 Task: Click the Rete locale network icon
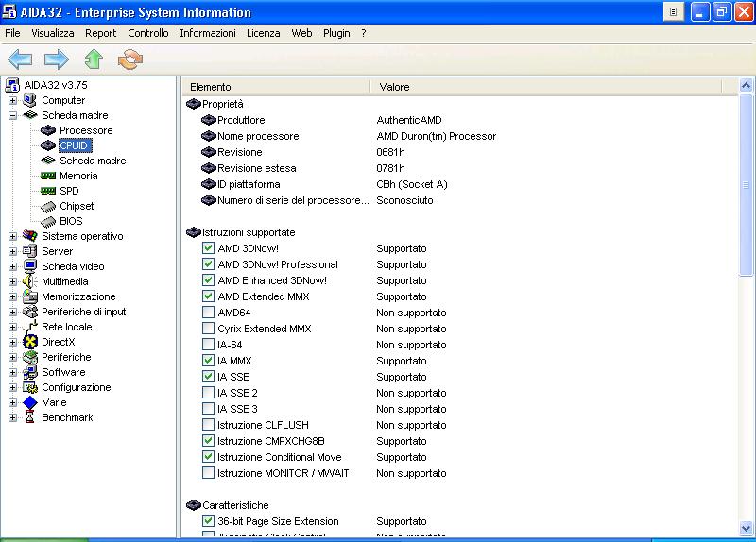click(30, 327)
